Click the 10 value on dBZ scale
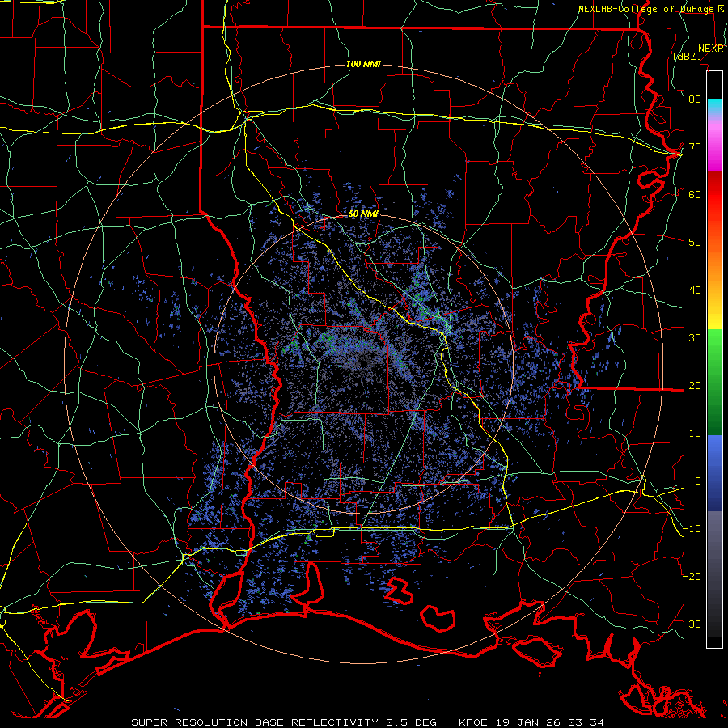The image size is (728, 728). point(695,434)
